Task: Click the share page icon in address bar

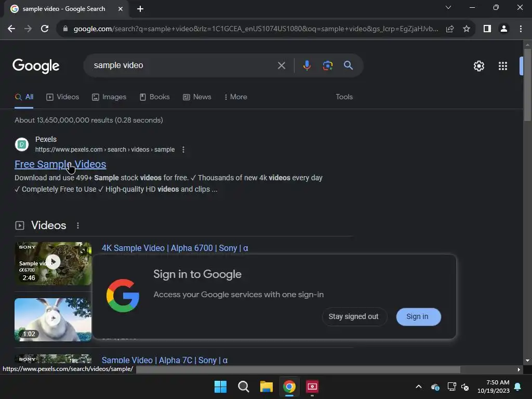Action: pos(450,29)
